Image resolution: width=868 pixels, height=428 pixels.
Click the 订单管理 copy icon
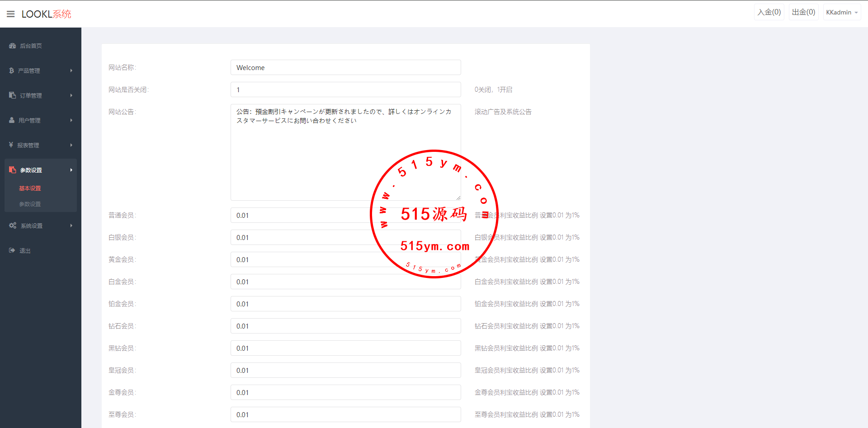(x=13, y=95)
